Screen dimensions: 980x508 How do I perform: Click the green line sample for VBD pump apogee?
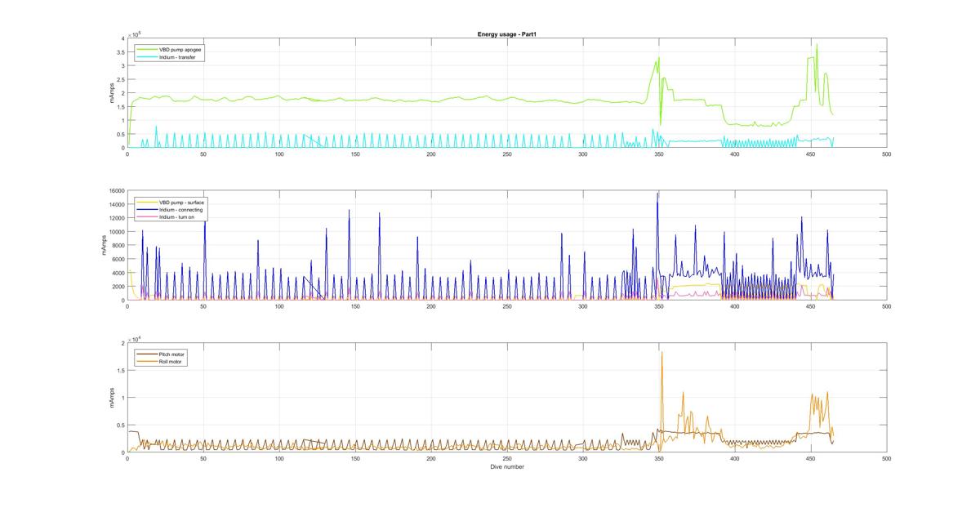(147, 49)
